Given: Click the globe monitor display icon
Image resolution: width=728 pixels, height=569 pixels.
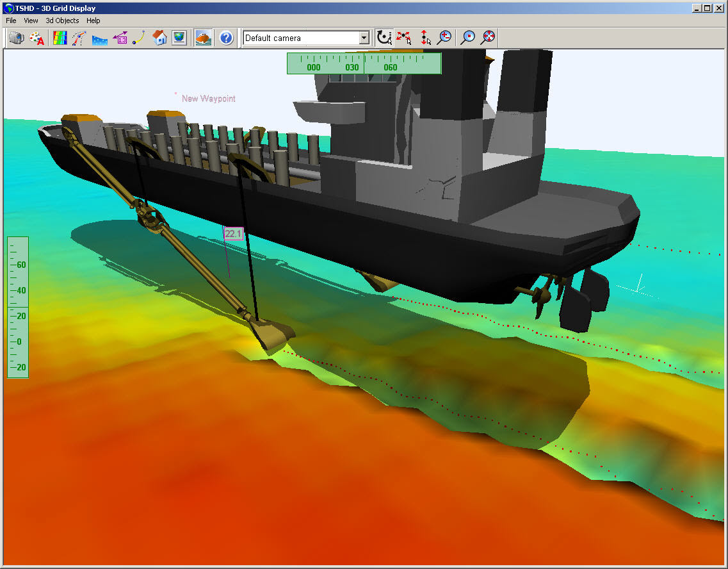Looking at the screenshot, I should pos(179,38).
